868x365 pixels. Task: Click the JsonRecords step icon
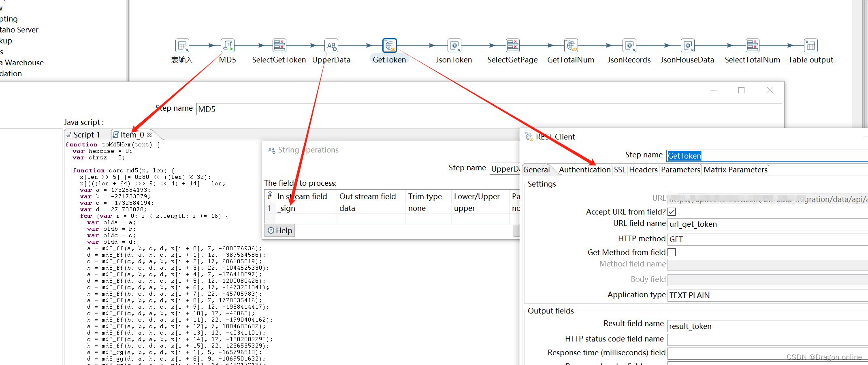pyautogui.click(x=629, y=45)
